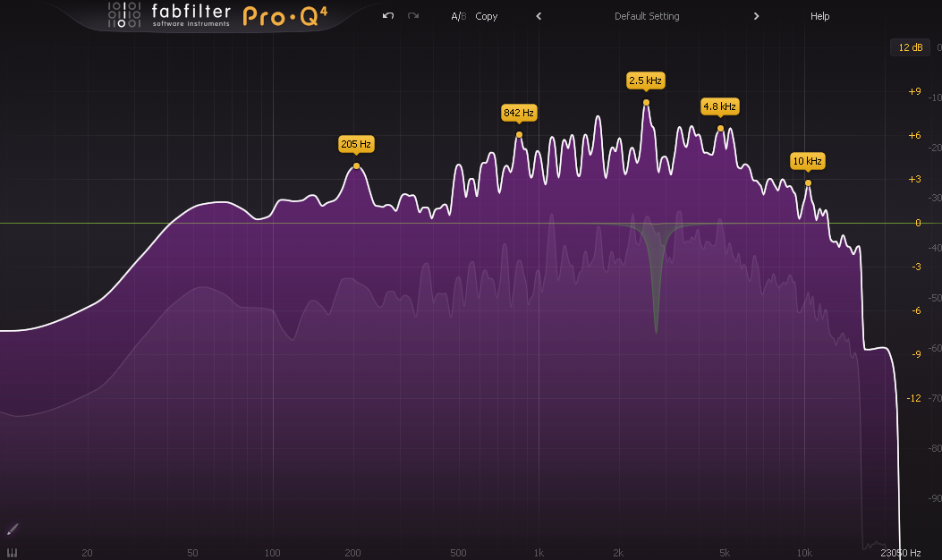Screen dimensions: 942x560
Task: Click the 0 dB gain scale label
Action: [917, 223]
